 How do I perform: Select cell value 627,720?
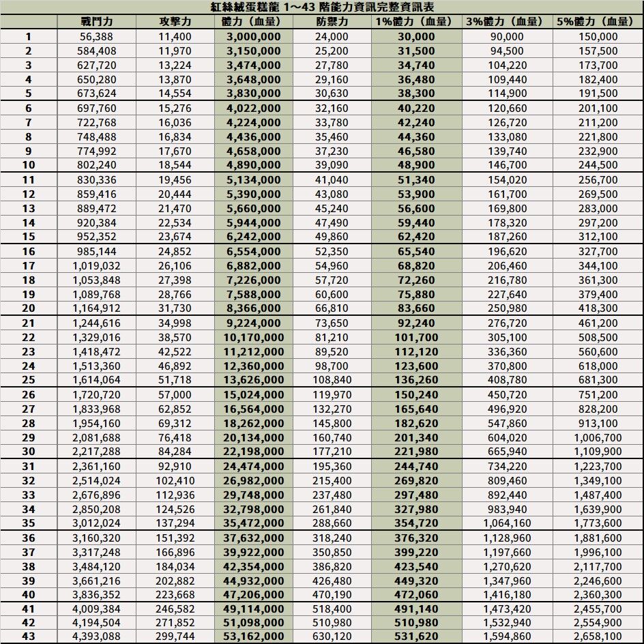(96, 65)
